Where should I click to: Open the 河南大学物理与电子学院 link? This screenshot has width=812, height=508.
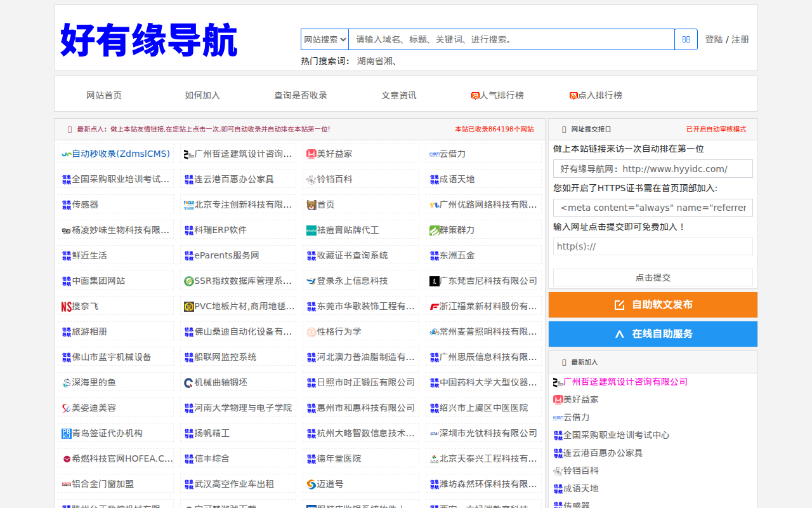click(x=244, y=408)
